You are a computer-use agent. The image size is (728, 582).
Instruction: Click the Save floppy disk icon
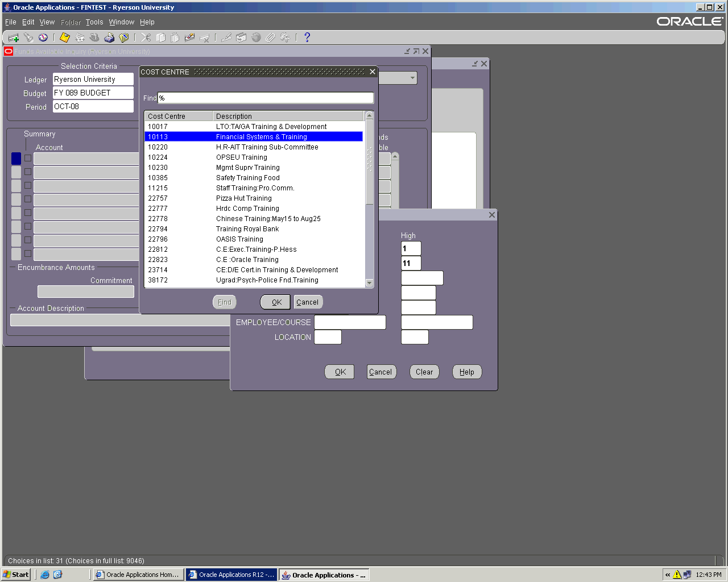click(x=65, y=38)
